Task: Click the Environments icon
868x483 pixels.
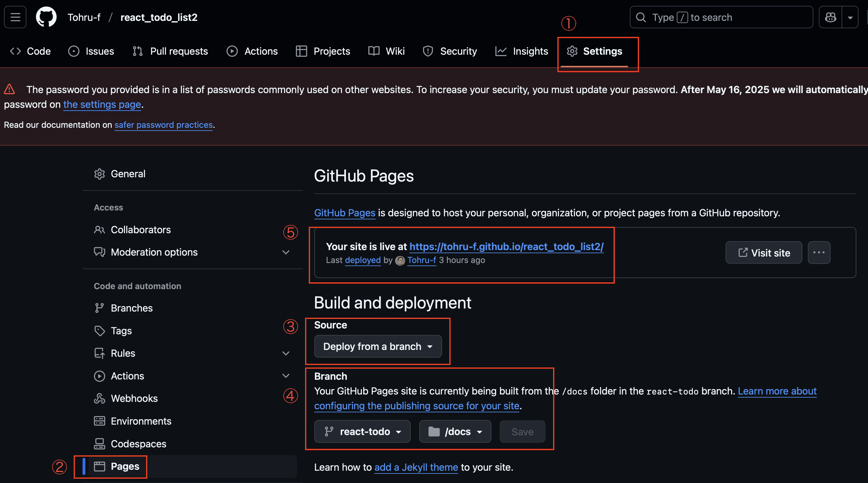Action: click(x=100, y=421)
